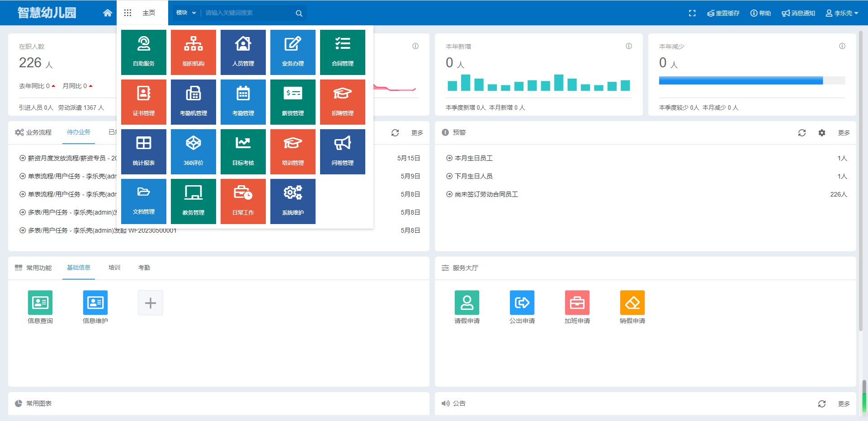
Task: Add a new shortcut with plus button
Action: pos(151,303)
